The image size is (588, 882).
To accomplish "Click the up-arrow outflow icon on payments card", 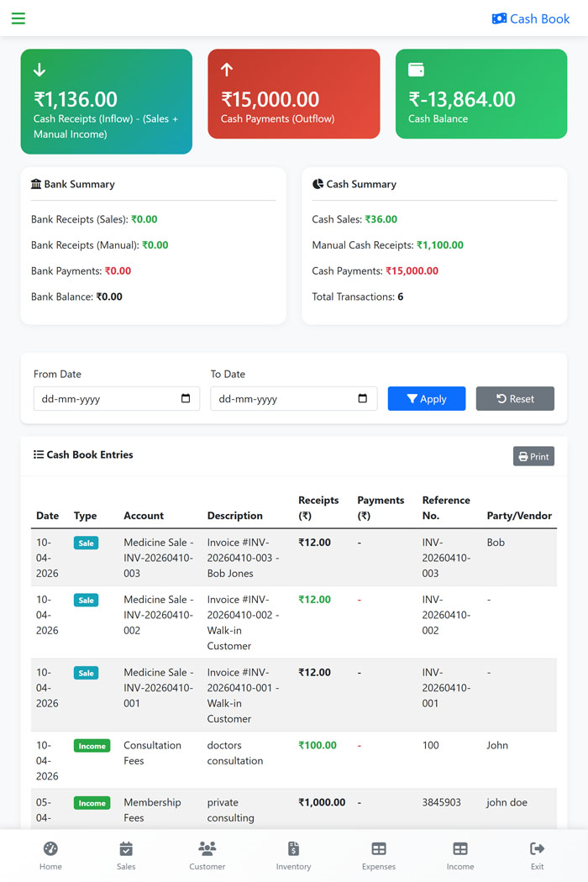I will pyautogui.click(x=227, y=70).
